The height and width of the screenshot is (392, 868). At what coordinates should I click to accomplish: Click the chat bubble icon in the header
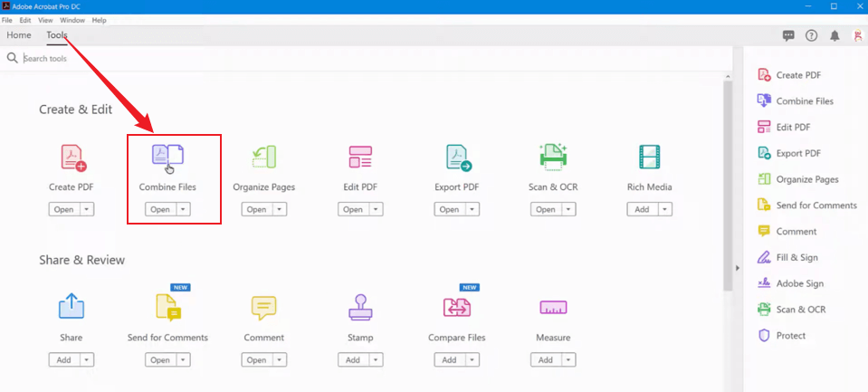788,35
